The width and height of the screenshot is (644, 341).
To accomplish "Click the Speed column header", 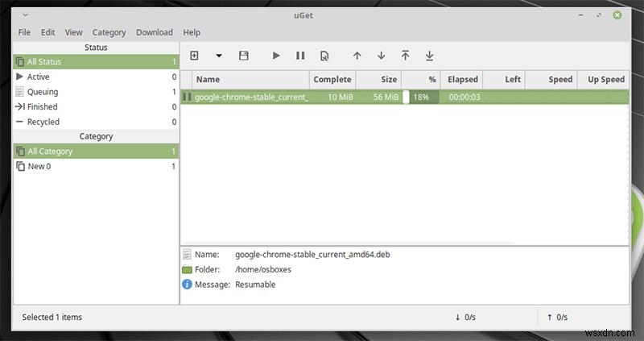I will [551, 79].
